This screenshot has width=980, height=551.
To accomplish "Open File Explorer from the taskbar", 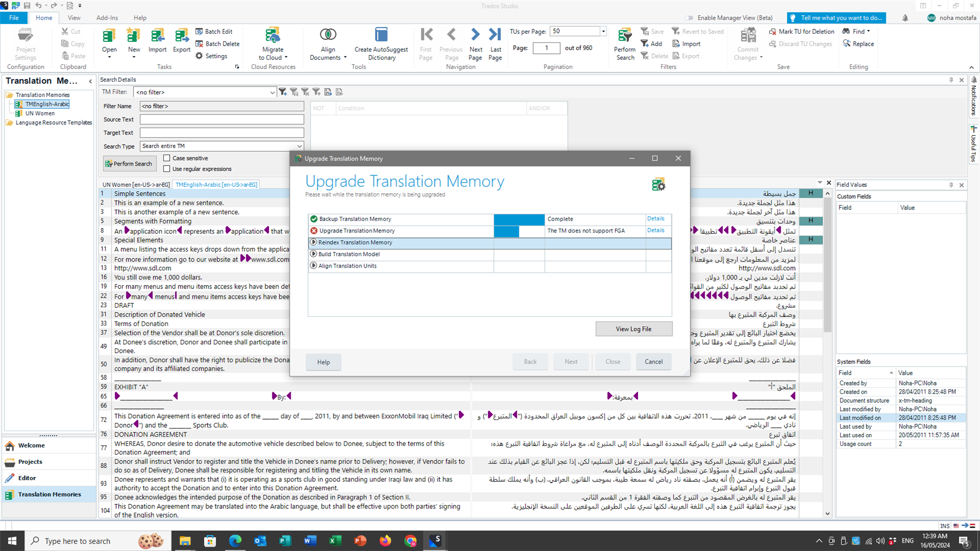I will coord(185,541).
